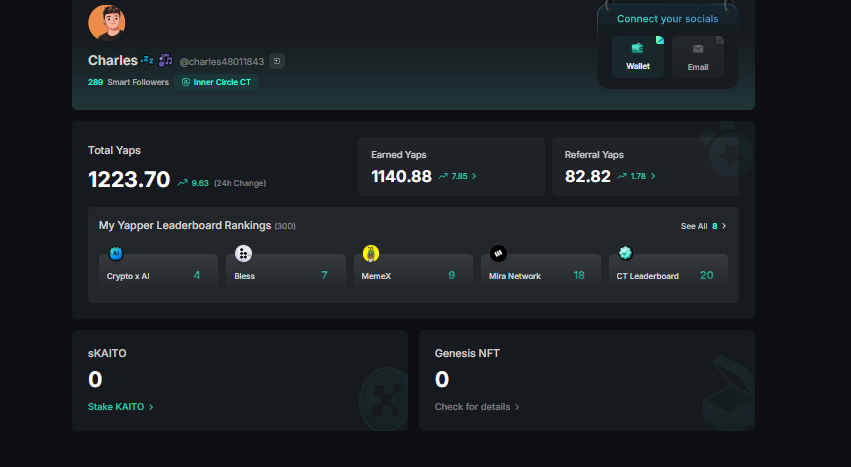Click the 9.63 24h change value
The width and height of the screenshot is (851, 467).
tap(200, 183)
